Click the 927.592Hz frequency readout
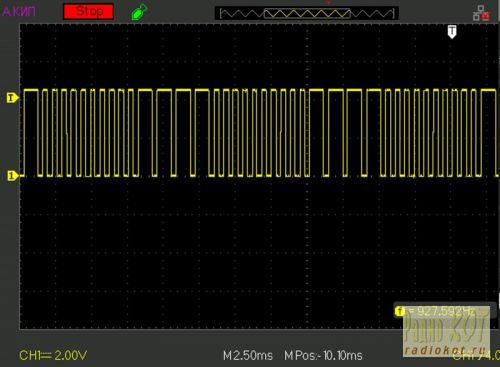This screenshot has width=500, height=367. (x=445, y=311)
